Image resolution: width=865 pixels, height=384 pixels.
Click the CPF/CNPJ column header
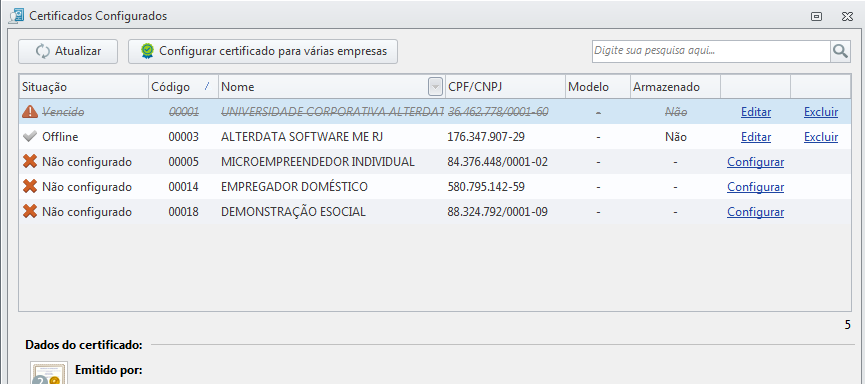(505, 87)
